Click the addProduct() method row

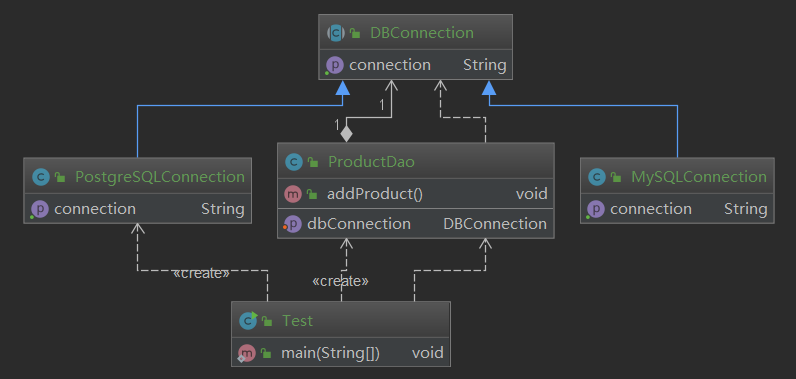pyautogui.click(x=416, y=194)
